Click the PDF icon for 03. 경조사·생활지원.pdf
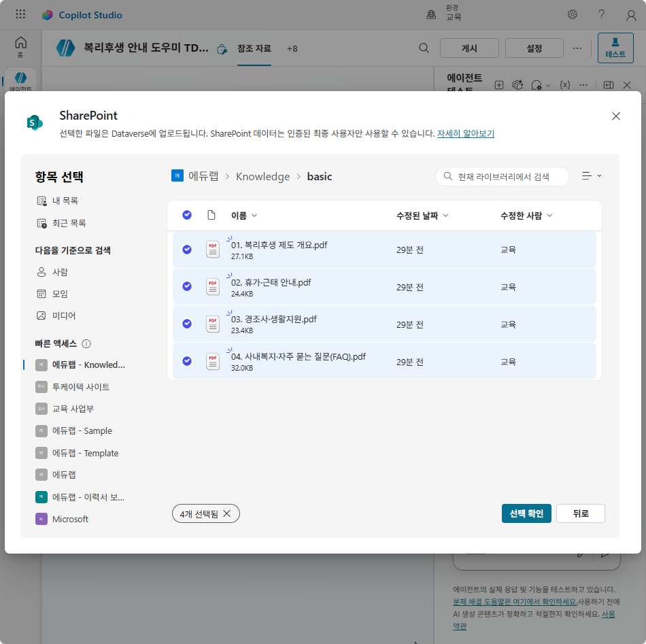This screenshot has width=646, height=644. click(x=213, y=324)
